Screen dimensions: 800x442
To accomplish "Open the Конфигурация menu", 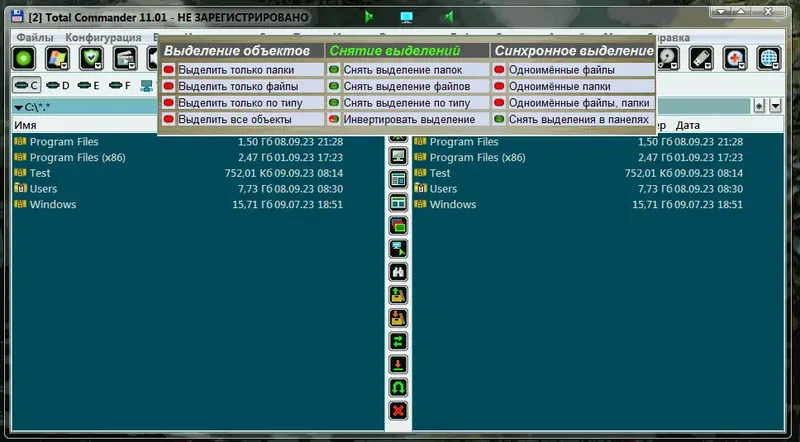I will (x=103, y=37).
